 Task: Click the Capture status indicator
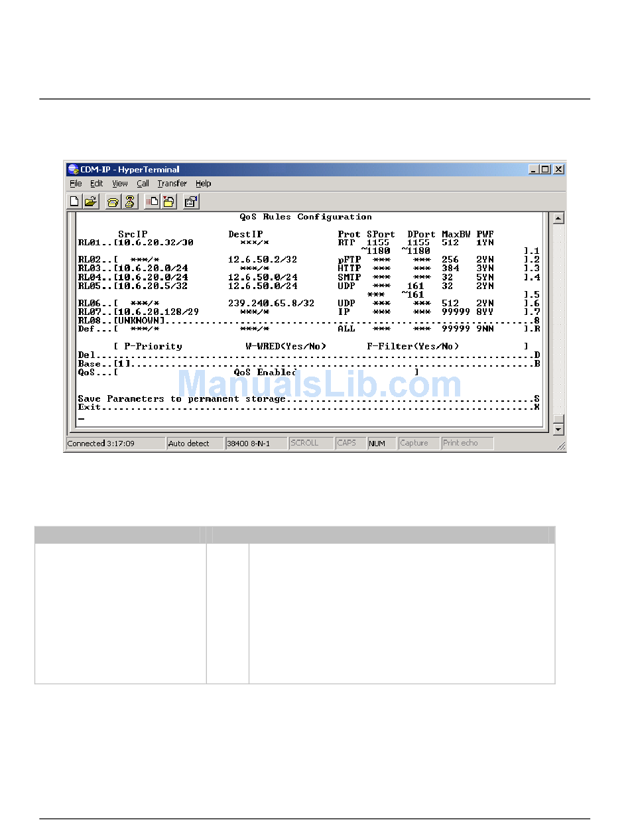coord(419,444)
